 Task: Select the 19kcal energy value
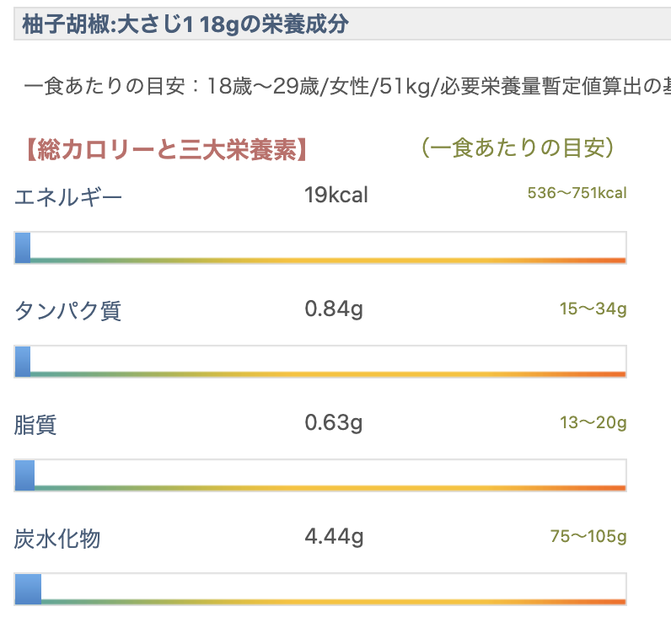point(336,196)
